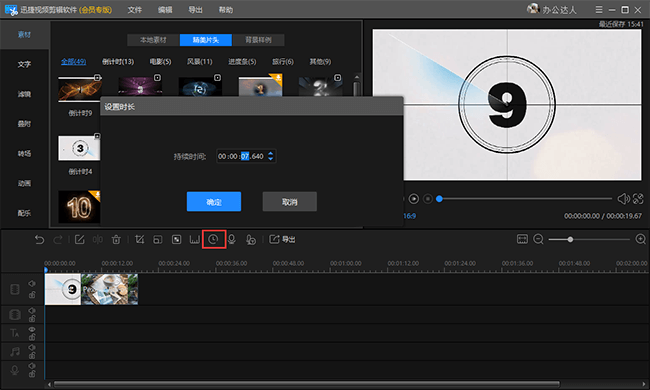Toggle lock on the music track
This screenshot has height=390, width=650.
pyautogui.click(x=32, y=355)
